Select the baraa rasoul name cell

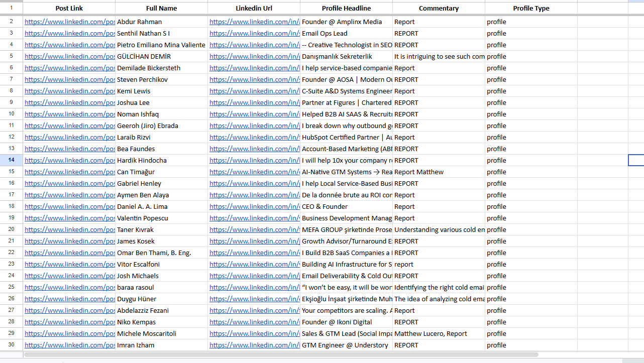point(162,287)
